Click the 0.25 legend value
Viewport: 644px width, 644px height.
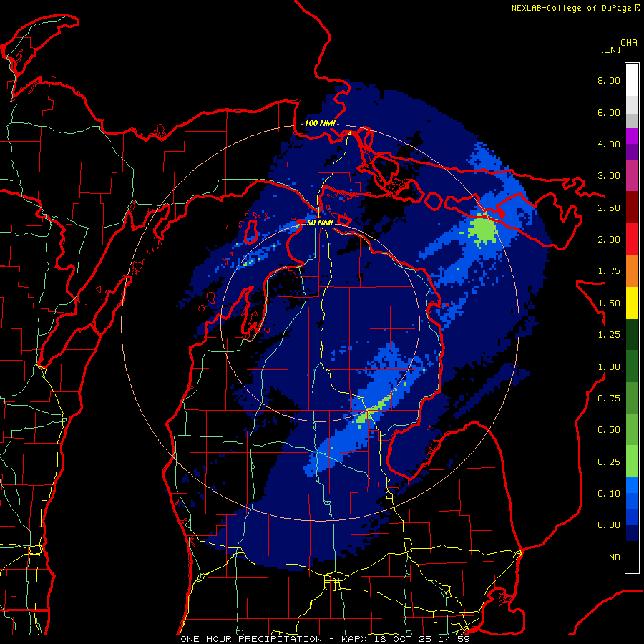[609, 462]
